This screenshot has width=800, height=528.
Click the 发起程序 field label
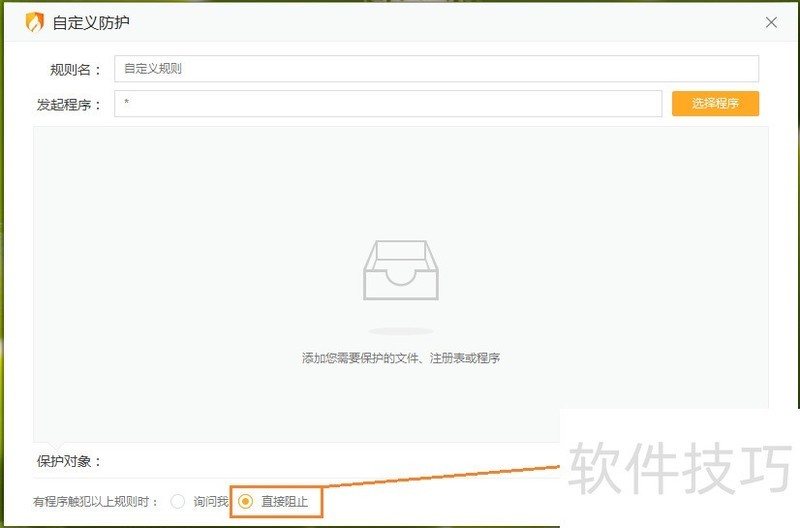(x=69, y=104)
